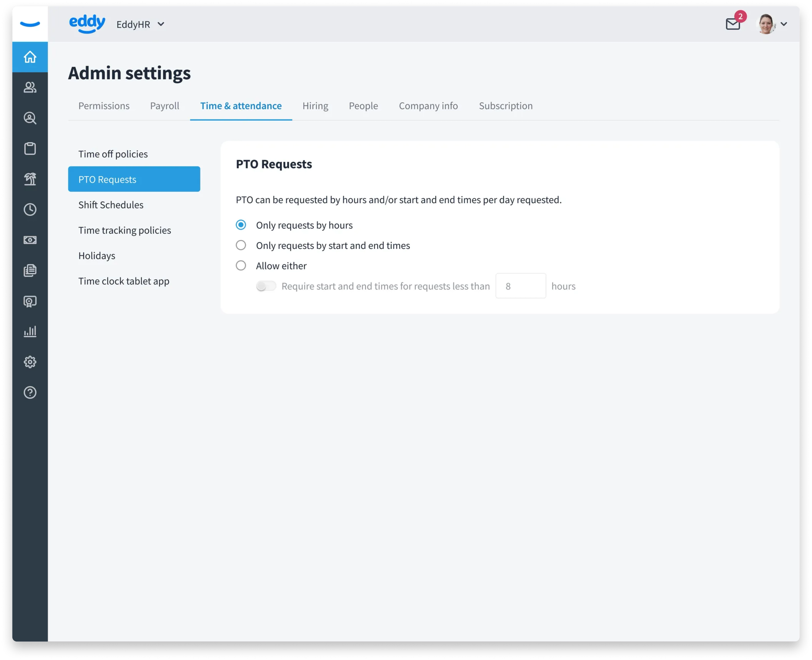
Task: Open Time clock tablet app section
Action: point(134,281)
